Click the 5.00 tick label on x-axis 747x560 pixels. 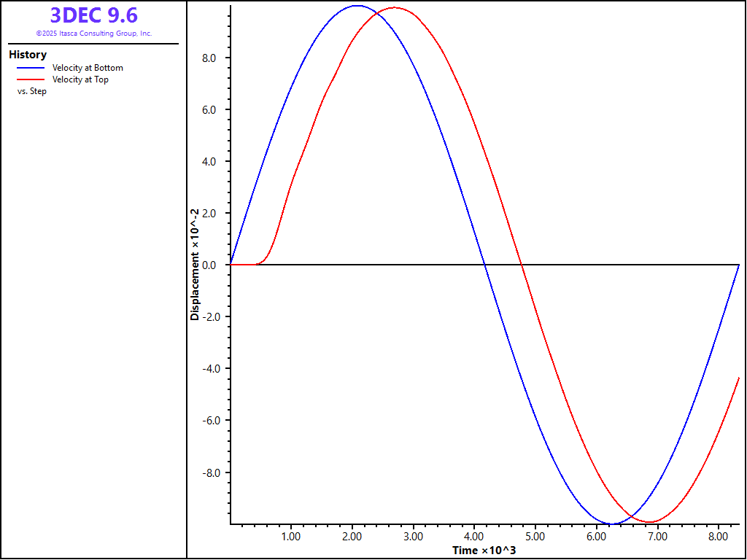coord(535,536)
